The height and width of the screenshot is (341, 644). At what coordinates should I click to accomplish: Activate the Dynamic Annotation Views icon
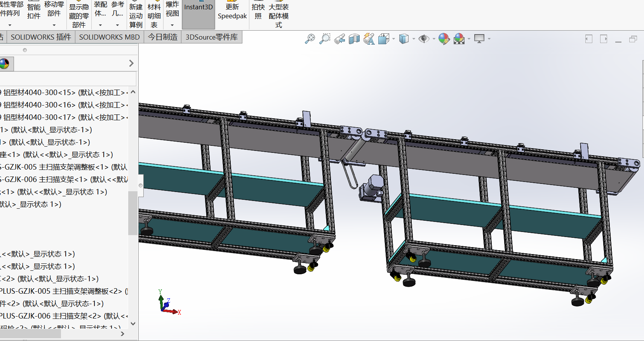tap(369, 39)
